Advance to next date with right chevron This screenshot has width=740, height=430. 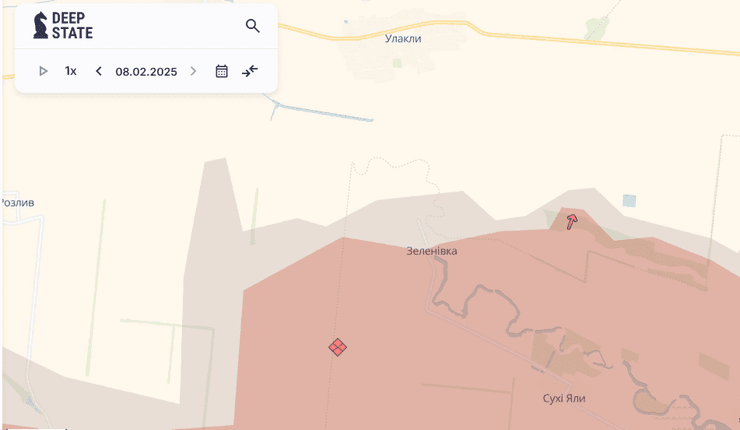[x=193, y=71]
